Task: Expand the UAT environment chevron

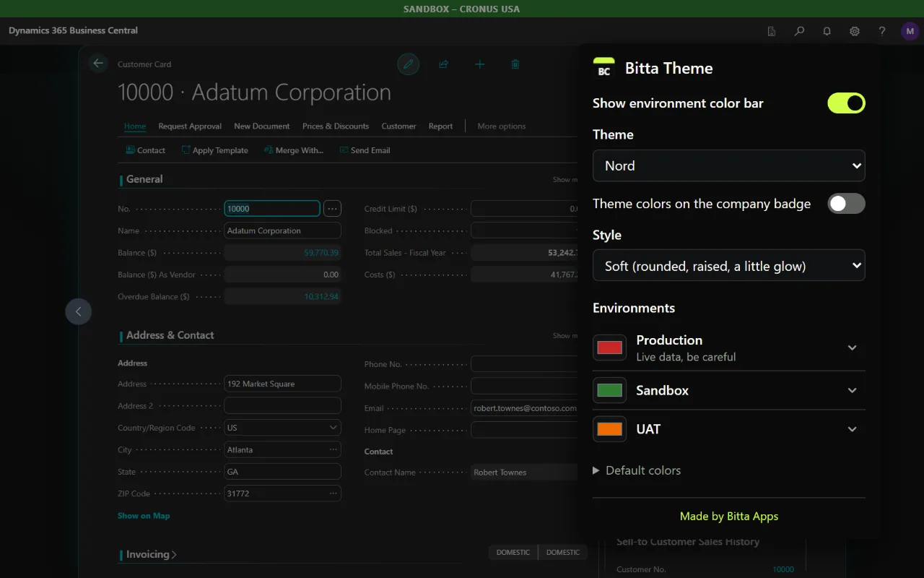Action: [x=852, y=429]
